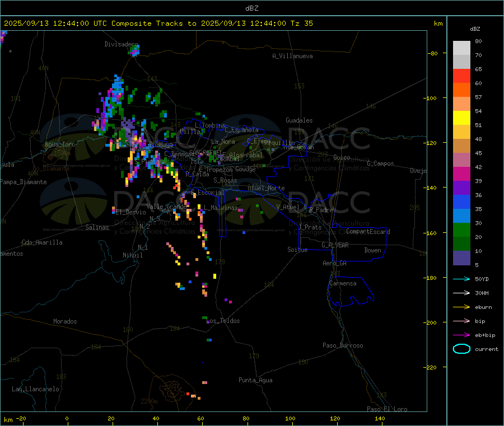
Task: Click the Paso_El_Loro label
Action: pos(387,409)
